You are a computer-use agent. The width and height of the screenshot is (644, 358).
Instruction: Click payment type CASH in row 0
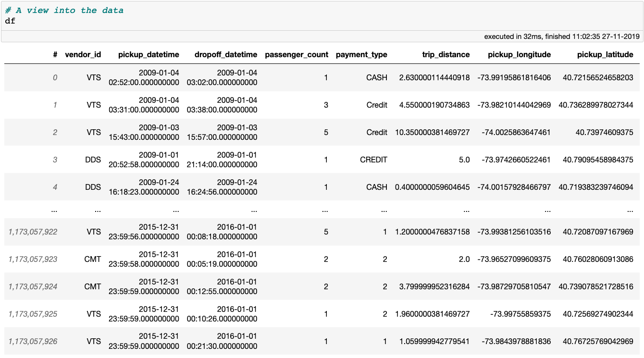377,77
